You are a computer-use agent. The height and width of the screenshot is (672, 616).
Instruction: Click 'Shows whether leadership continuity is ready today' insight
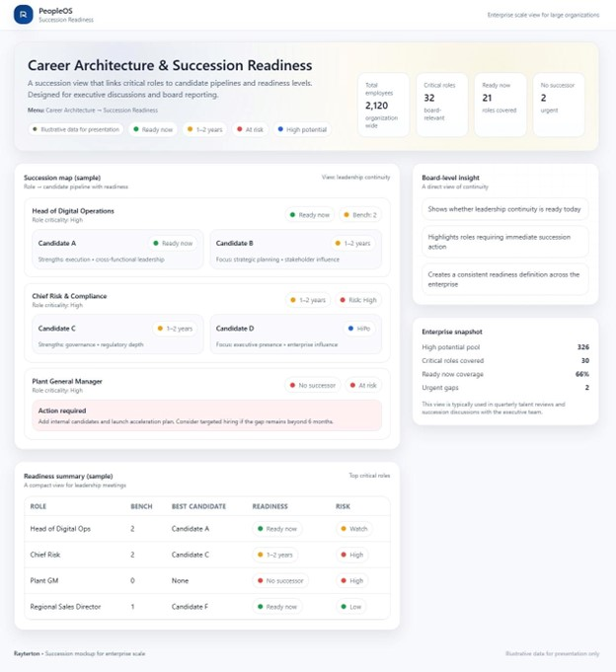[505, 209]
